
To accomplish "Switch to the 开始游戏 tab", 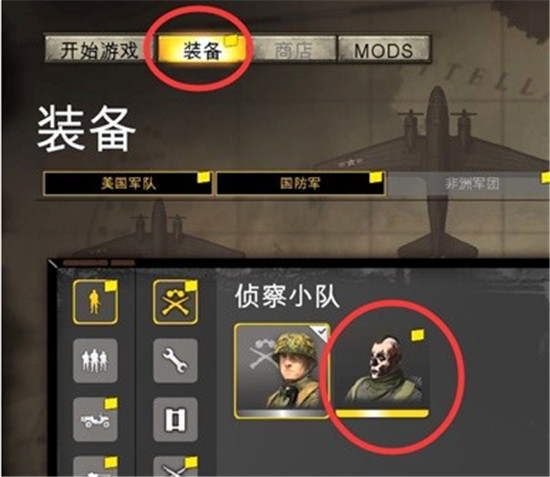I will pyautogui.click(x=99, y=50).
